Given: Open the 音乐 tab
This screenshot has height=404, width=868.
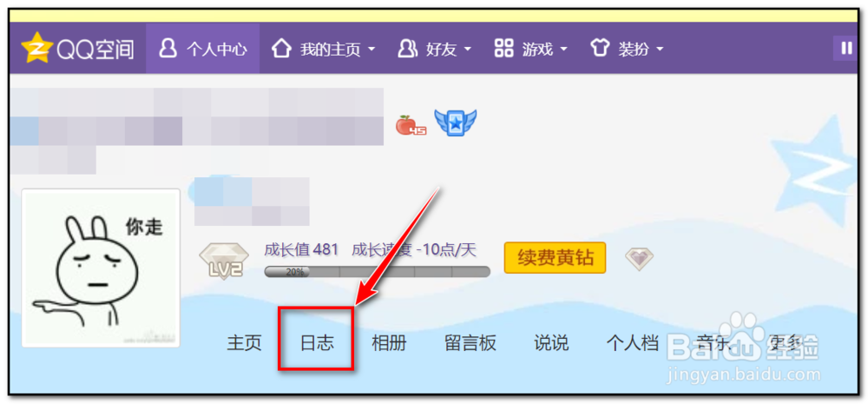Looking at the screenshot, I should click(714, 343).
